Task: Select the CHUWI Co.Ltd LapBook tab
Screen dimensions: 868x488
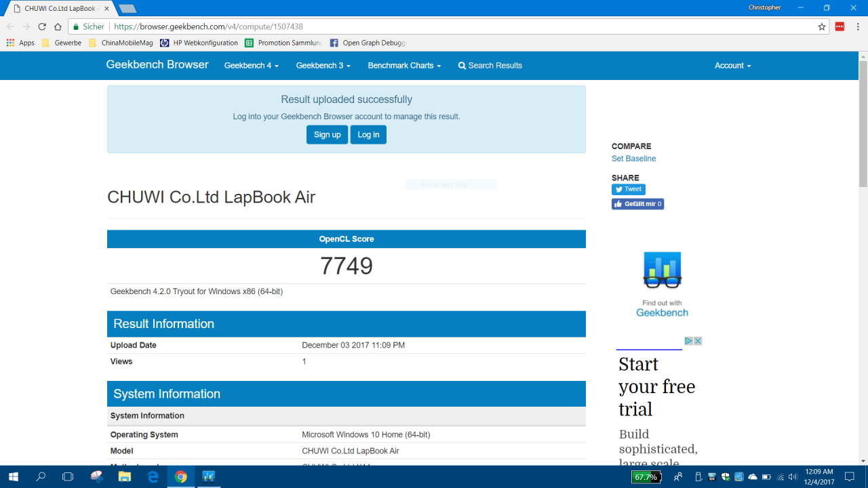Action: point(60,8)
